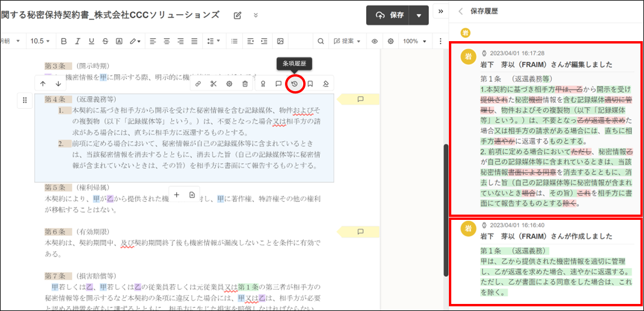
Task: Increase the paragraph indent
Action: (264, 41)
